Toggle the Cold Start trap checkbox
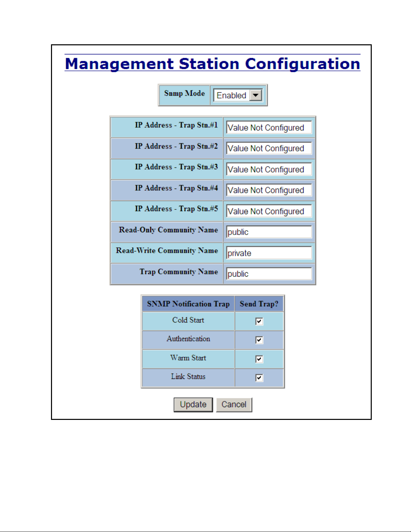Viewport: 411px width, 532px height. click(x=259, y=321)
